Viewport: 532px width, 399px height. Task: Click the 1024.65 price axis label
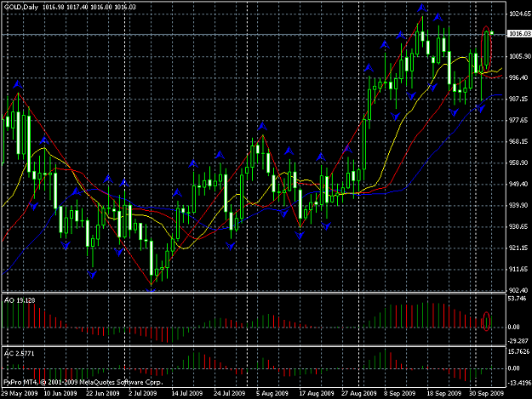click(x=520, y=14)
